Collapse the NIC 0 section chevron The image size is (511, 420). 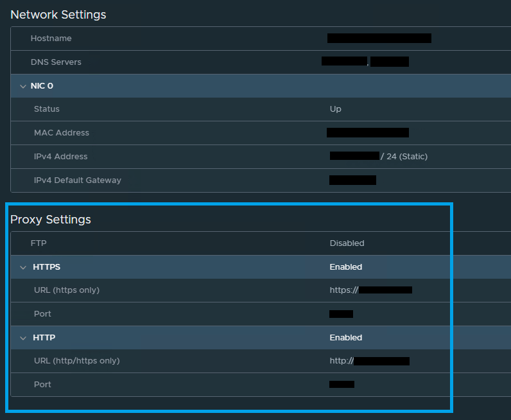23,86
